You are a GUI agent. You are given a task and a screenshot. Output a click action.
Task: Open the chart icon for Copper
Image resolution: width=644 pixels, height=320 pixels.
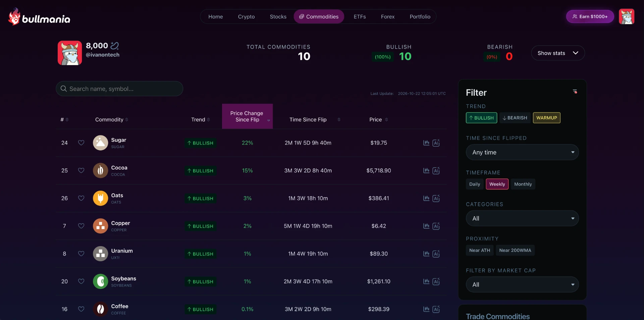pos(426,226)
